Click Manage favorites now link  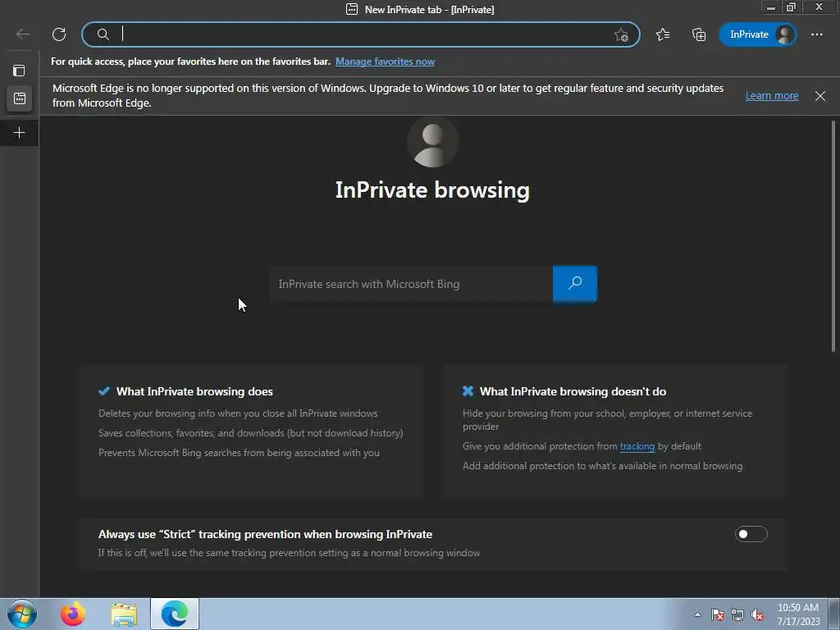(385, 62)
